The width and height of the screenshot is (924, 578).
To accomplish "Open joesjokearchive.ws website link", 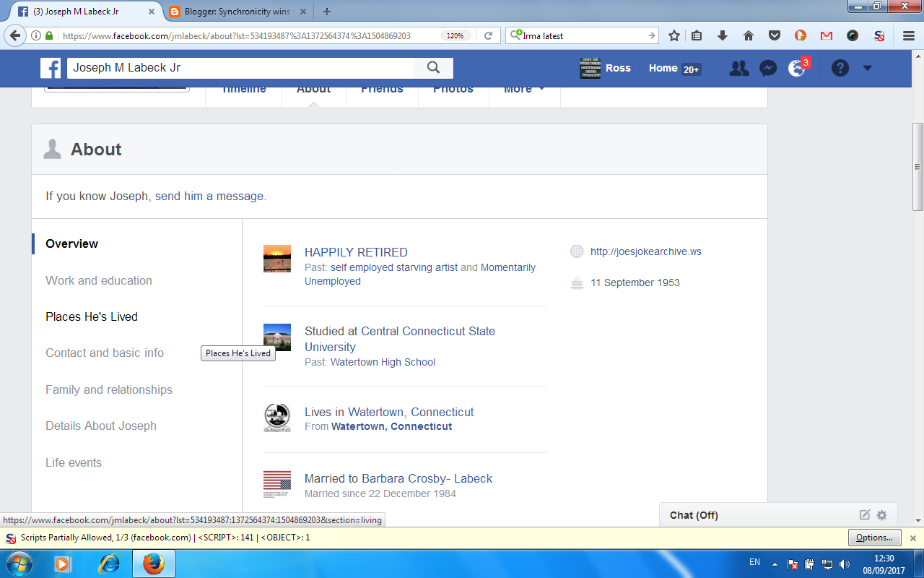I will (x=646, y=251).
